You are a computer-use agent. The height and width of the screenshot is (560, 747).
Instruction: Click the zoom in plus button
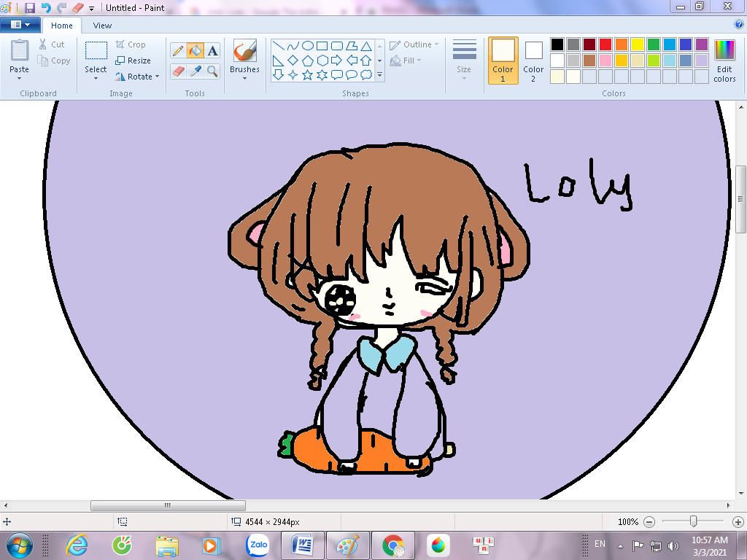(738, 522)
